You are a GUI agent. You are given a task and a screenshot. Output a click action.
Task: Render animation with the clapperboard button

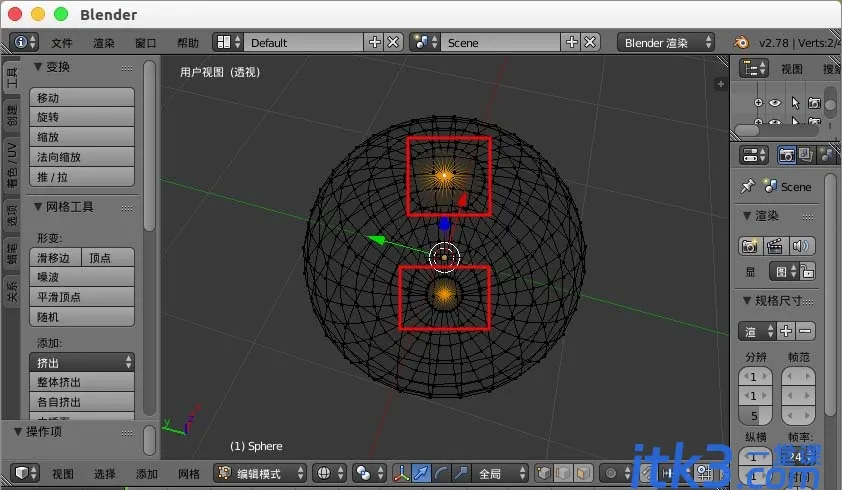click(x=774, y=246)
